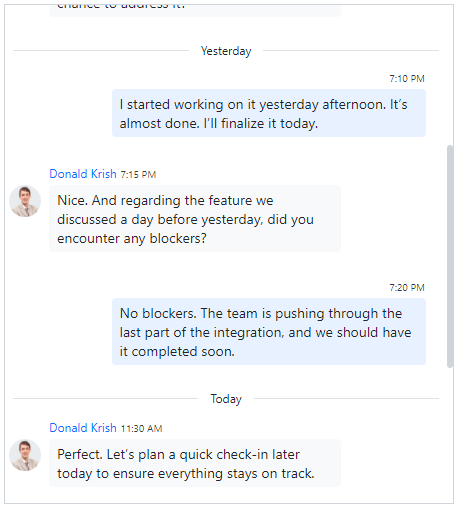Open the Donald Krish name link at 11:30 AM
This screenshot has height=512, width=459.
point(83,428)
